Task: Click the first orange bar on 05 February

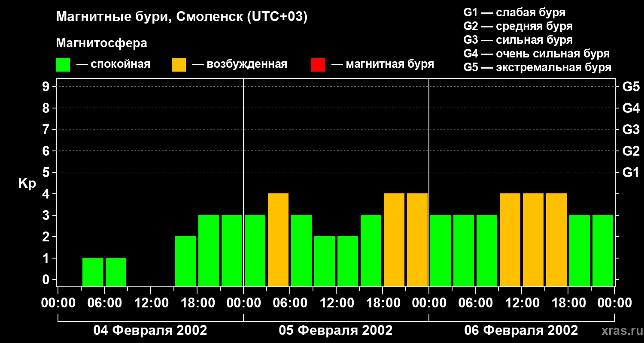Action: point(278,240)
